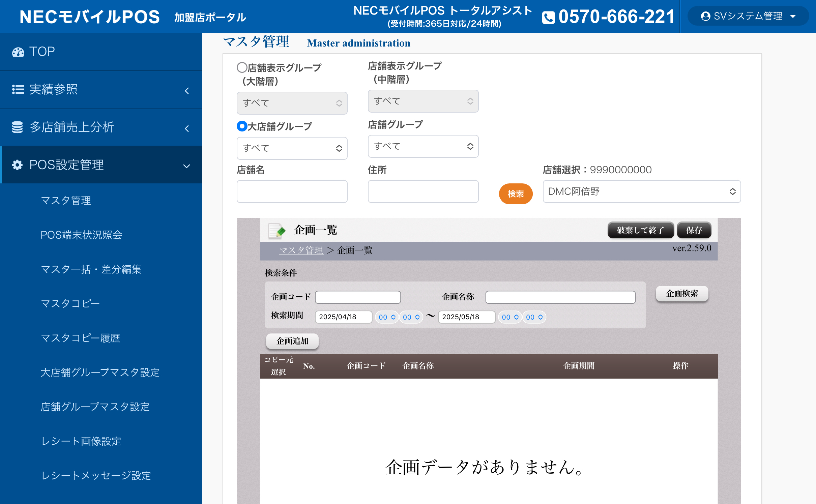This screenshot has width=816, height=504.
Task: Click the database icon beside 多店舗売上分析
Action: 17,127
